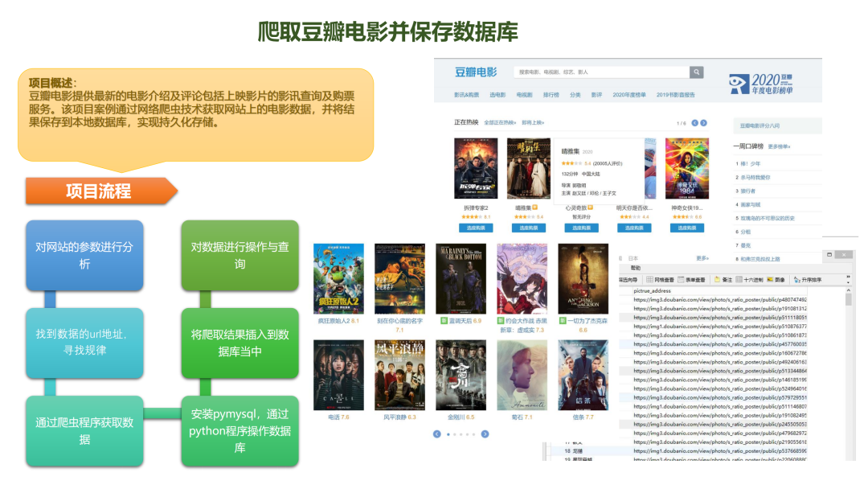Open the 2020年度榜单 nav link
This screenshot has width=868, height=489.
[628, 95]
